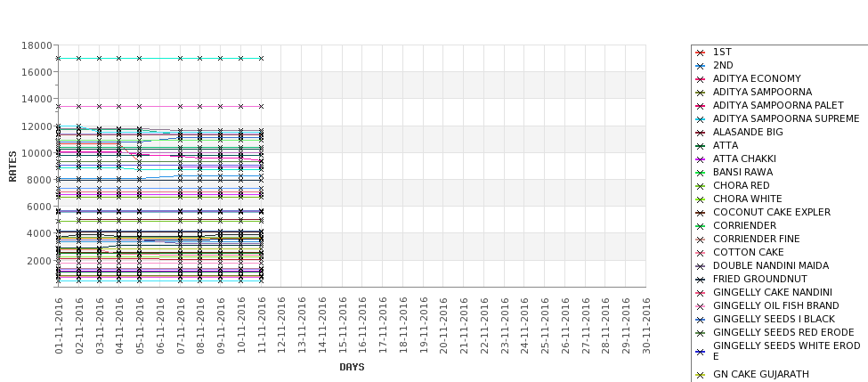Click the ATTA CHAKKI legend label
Screen dimensions: 868x382
[744, 158]
